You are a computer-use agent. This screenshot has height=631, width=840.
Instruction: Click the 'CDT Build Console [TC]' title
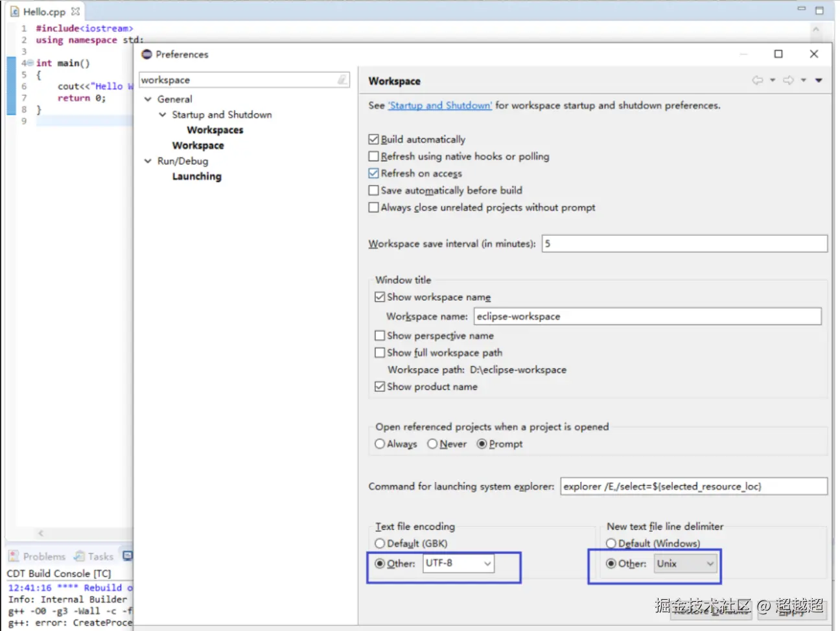pyautogui.click(x=59, y=573)
